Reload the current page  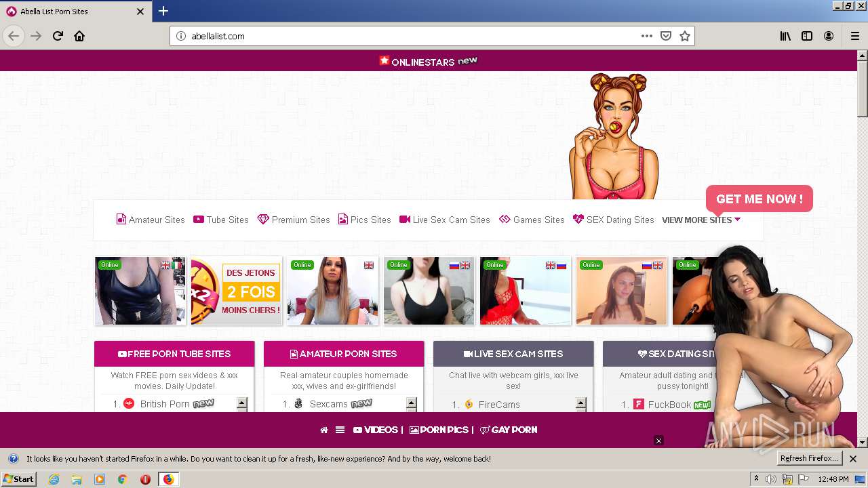pyautogui.click(x=58, y=36)
